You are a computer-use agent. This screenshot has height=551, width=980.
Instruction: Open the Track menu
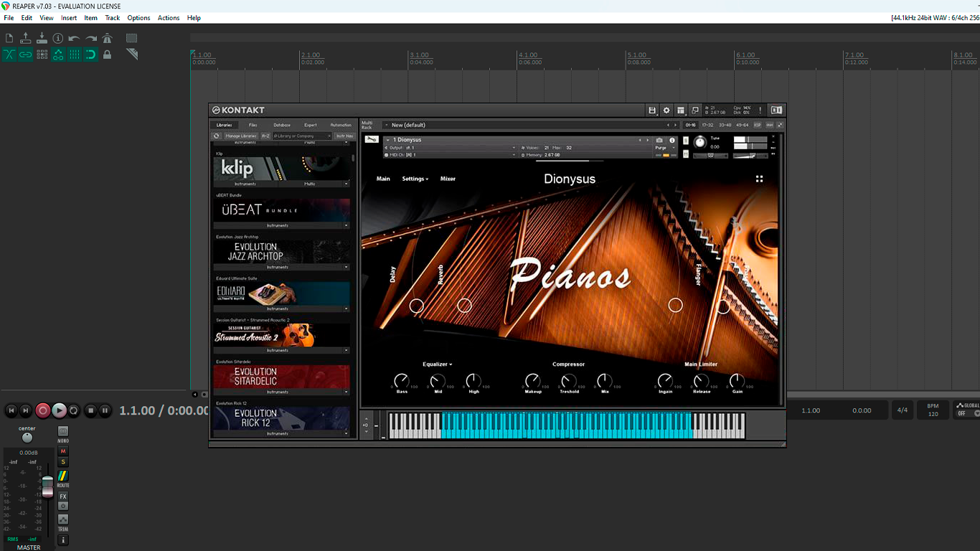point(113,18)
